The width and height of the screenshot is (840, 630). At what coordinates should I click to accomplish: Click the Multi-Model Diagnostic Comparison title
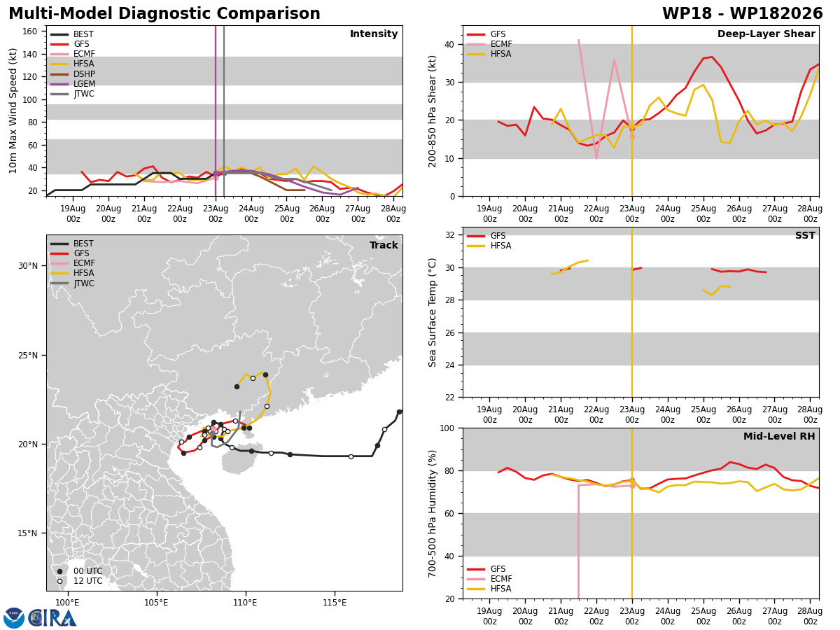tap(164, 14)
